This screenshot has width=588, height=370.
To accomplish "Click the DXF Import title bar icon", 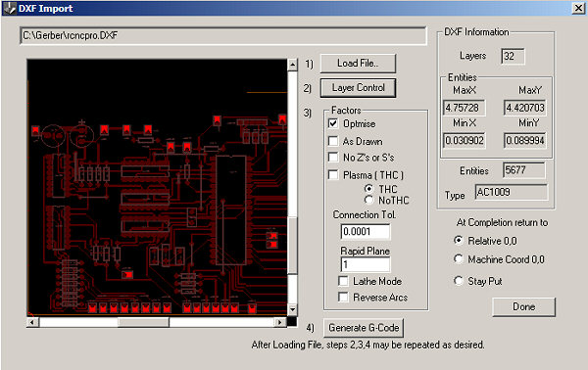I will click(9, 8).
